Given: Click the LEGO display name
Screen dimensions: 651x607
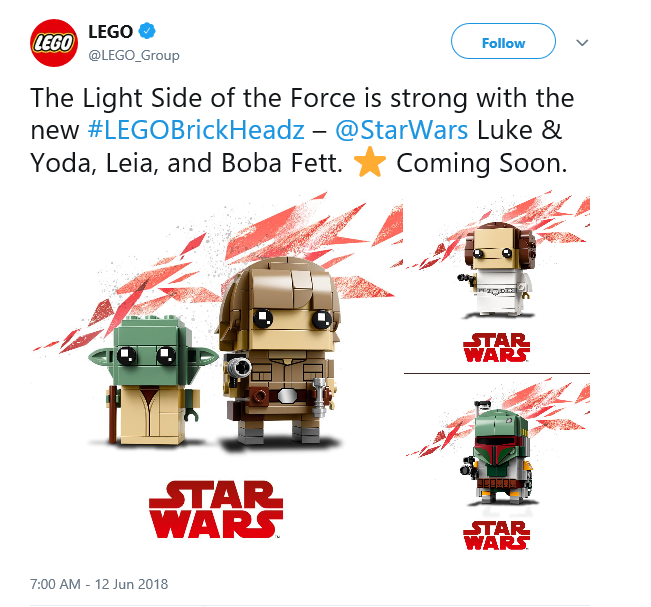Looking at the screenshot, I should pos(110,32).
